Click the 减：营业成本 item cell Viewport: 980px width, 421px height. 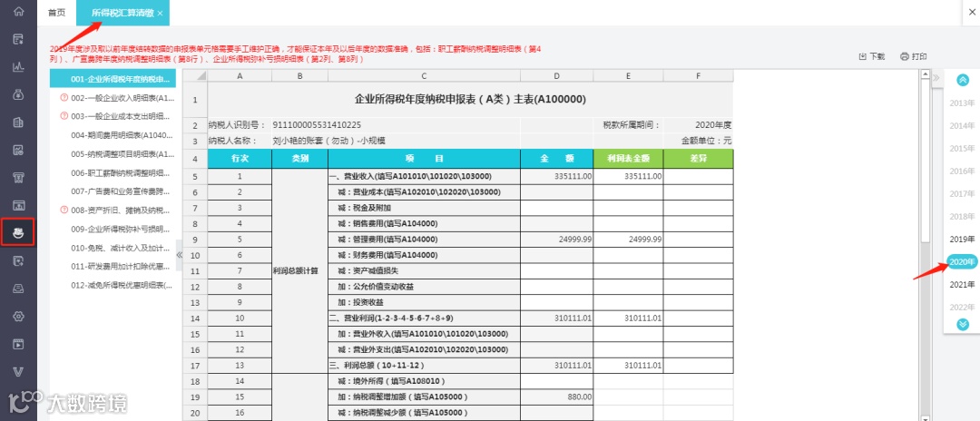425,191
